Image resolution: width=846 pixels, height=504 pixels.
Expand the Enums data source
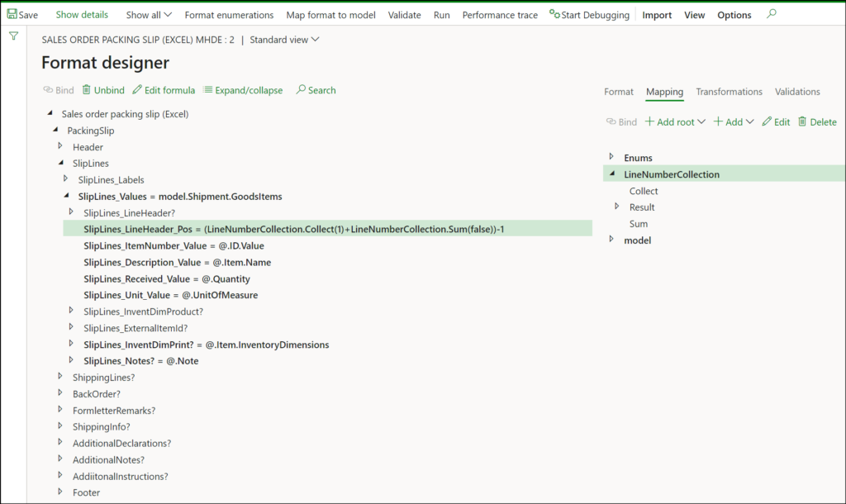coord(612,156)
